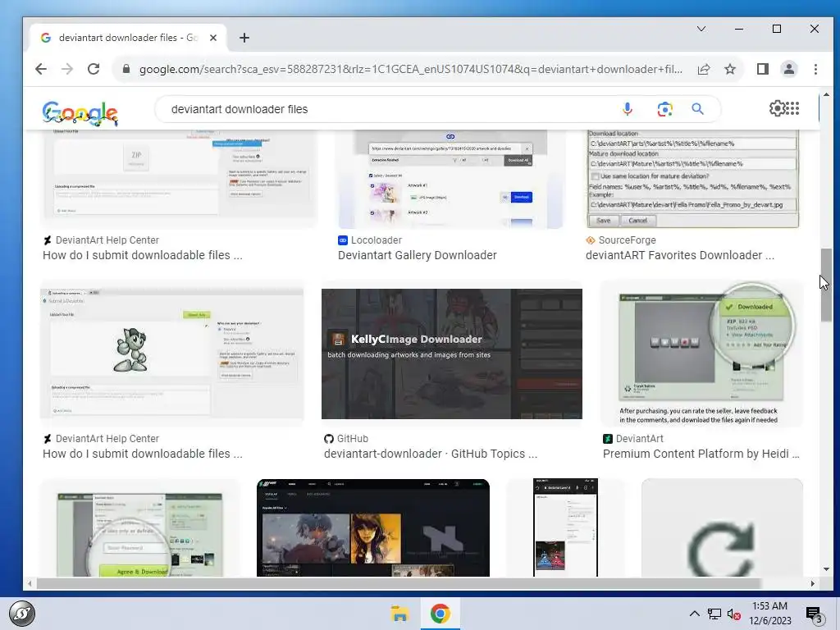Open the Agree & Download thumbnail

[140, 528]
